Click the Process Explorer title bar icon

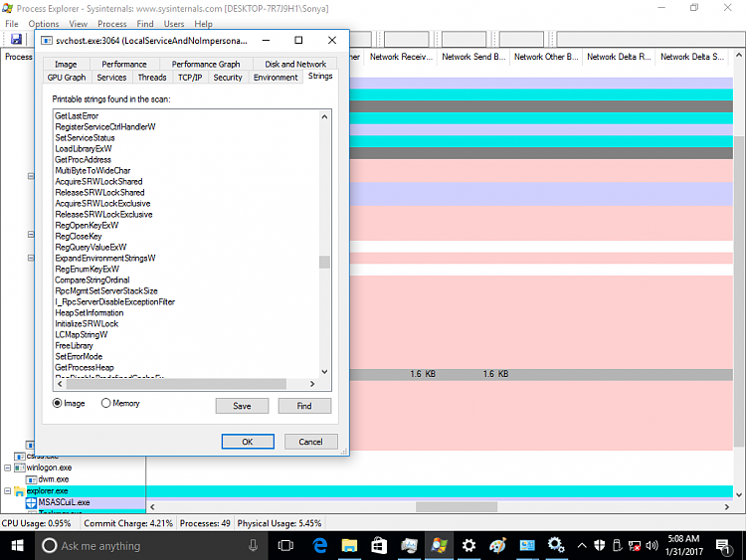(x=8, y=8)
